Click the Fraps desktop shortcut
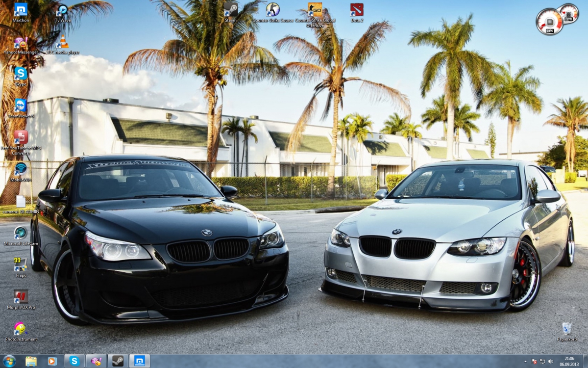588x368 pixels. (x=21, y=268)
